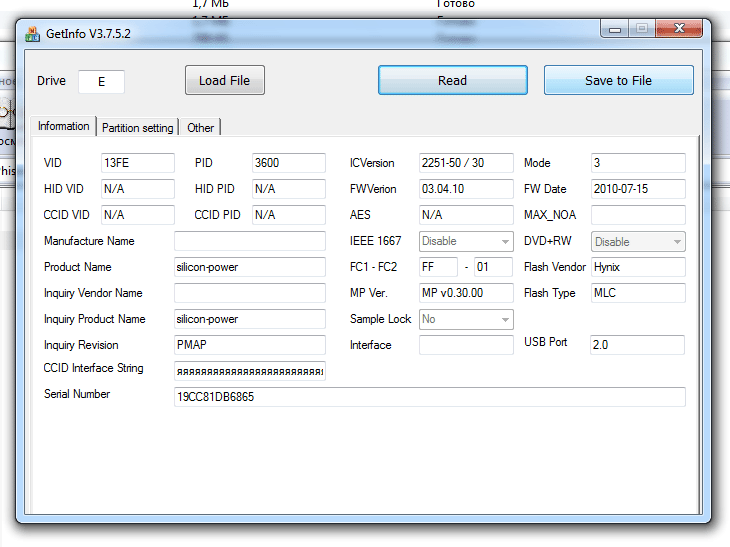Click the Product Name field
The height and width of the screenshot is (547, 730).
point(249,267)
